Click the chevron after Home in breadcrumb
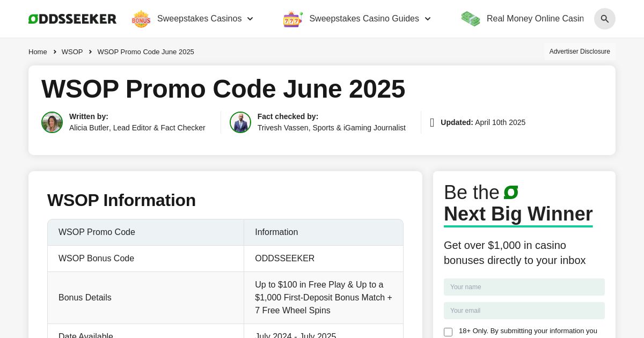Screen dimensions: 644x338 [55, 52]
